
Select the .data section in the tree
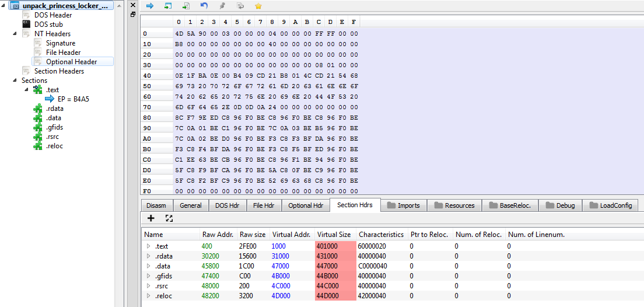pos(54,118)
